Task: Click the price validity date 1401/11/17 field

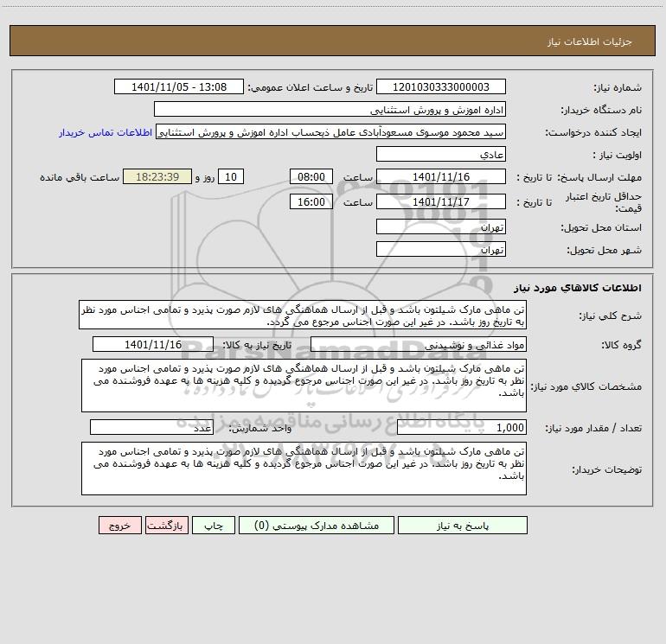Action: [x=441, y=201]
